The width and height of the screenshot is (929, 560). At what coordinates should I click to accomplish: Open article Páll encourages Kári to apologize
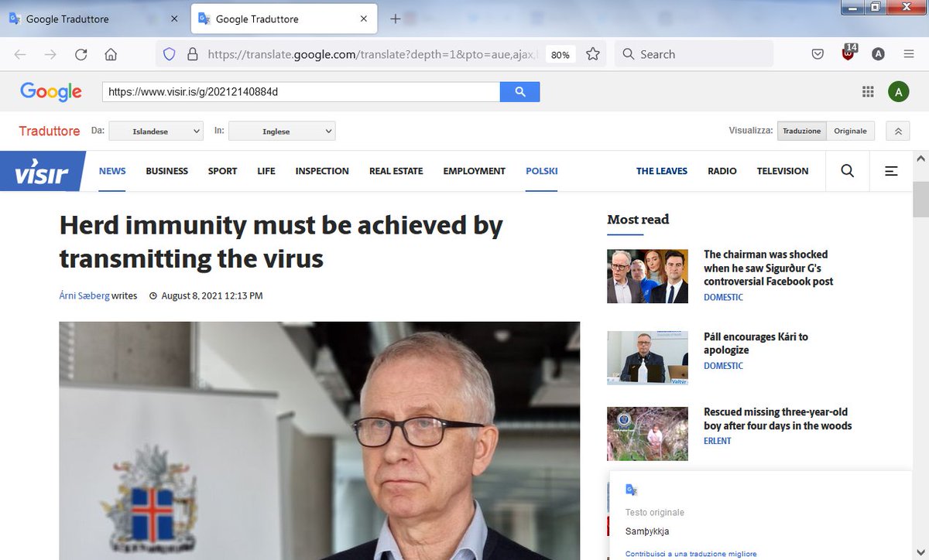pyautogui.click(x=756, y=343)
